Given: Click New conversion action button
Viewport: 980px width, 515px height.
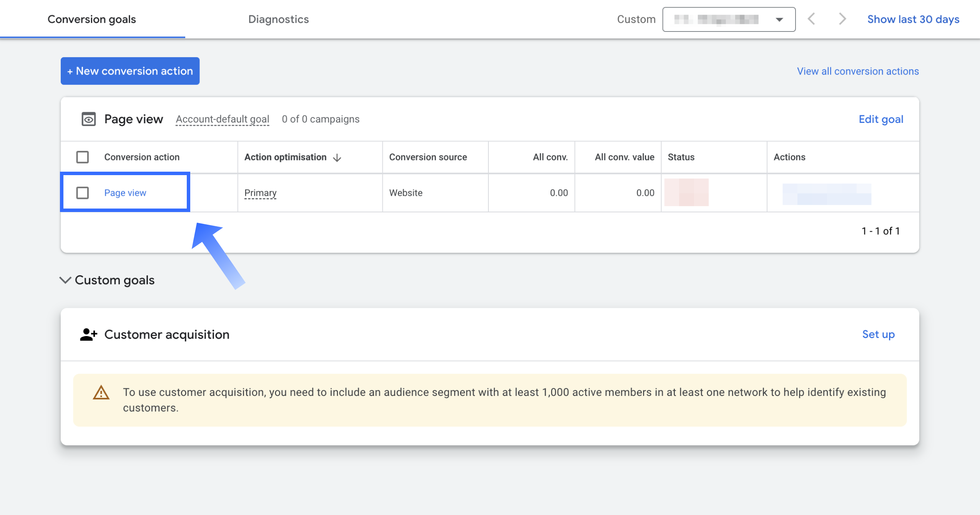Looking at the screenshot, I should pyautogui.click(x=130, y=71).
